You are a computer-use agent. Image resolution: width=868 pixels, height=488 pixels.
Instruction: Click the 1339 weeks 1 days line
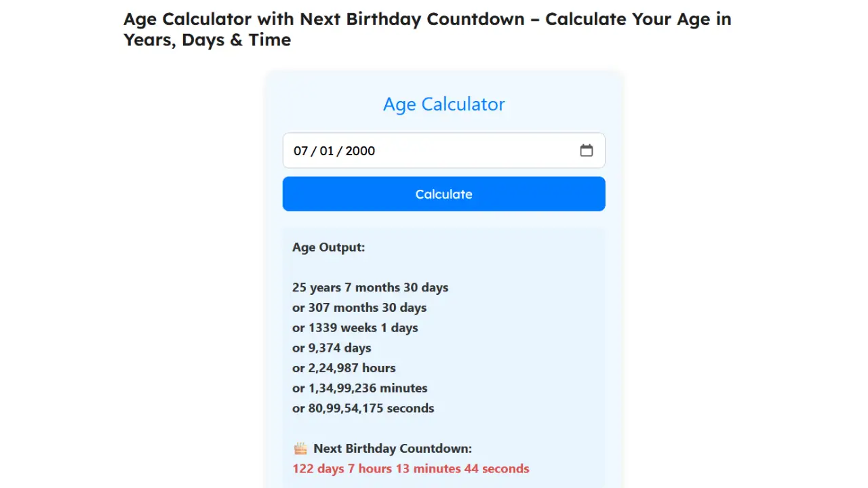355,328
